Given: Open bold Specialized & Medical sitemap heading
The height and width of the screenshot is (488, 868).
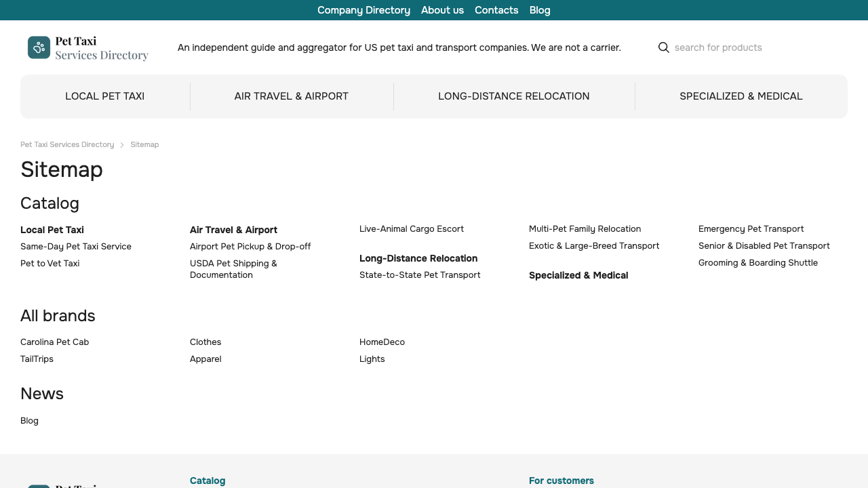Looking at the screenshot, I should tap(578, 275).
